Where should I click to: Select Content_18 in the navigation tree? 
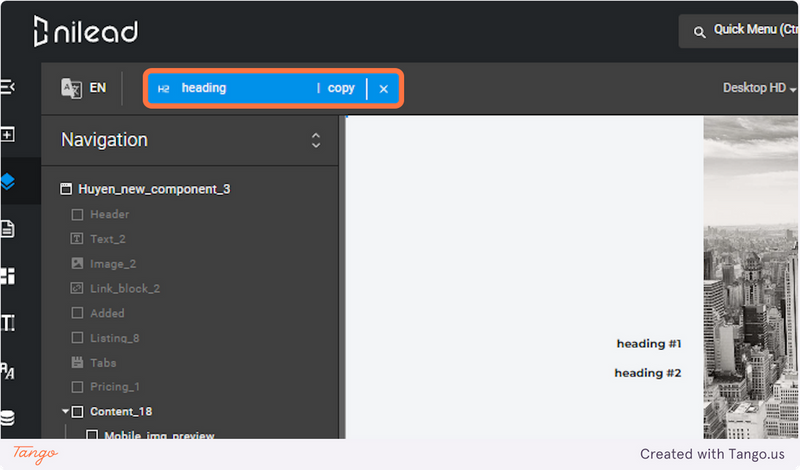121,411
